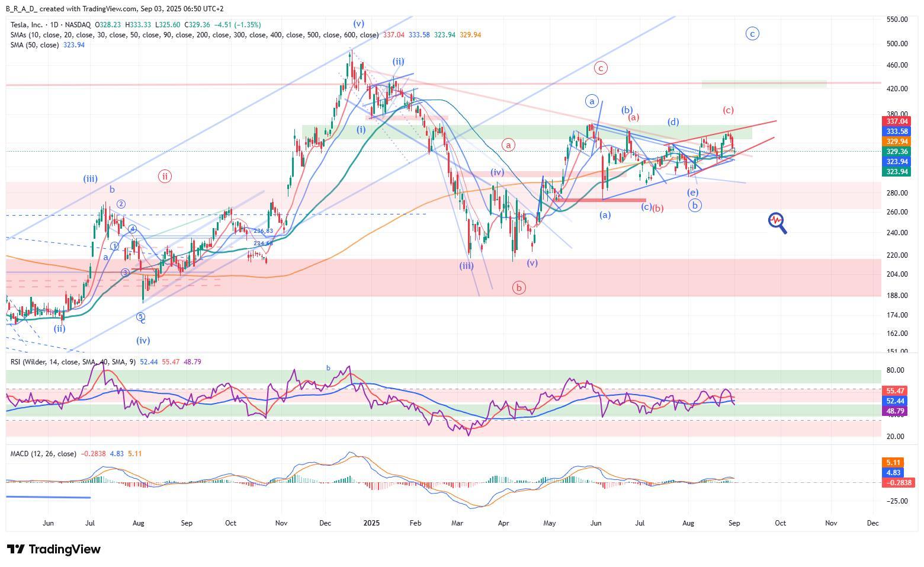Select the blue (c) wave label

coord(647,207)
